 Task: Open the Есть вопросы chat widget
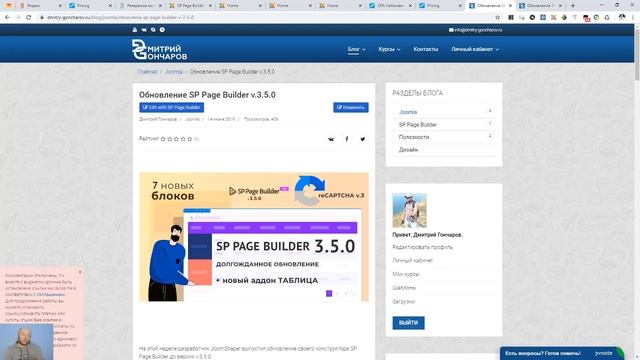[x=562, y=353]
